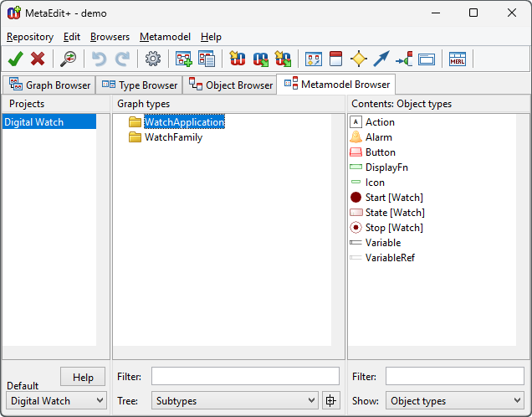Open the magnifier search tool
The height and width of the screenshot is (417, 532).
69,59
